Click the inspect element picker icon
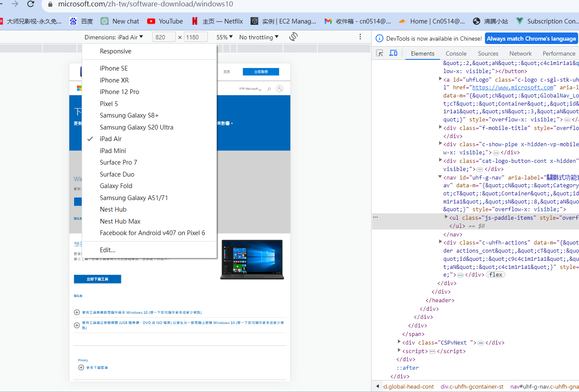Viewport: 579px width, 392px height. coord(379,53)
